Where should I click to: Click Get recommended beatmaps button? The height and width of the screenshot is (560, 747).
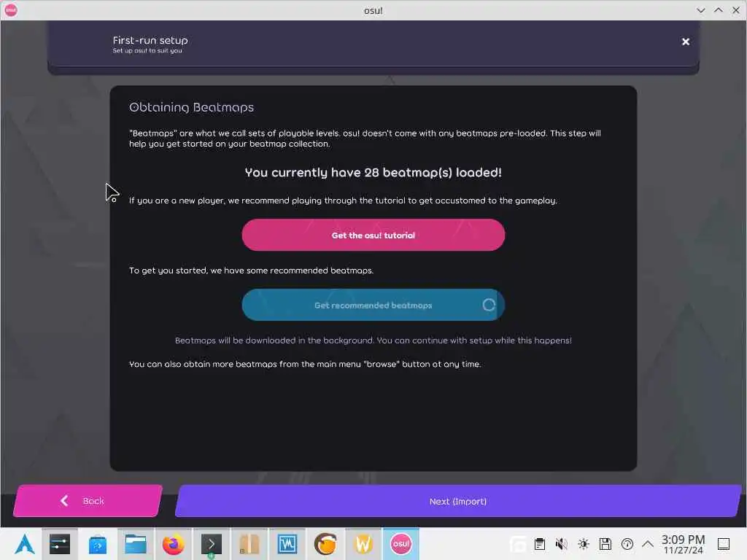point(373,305)
